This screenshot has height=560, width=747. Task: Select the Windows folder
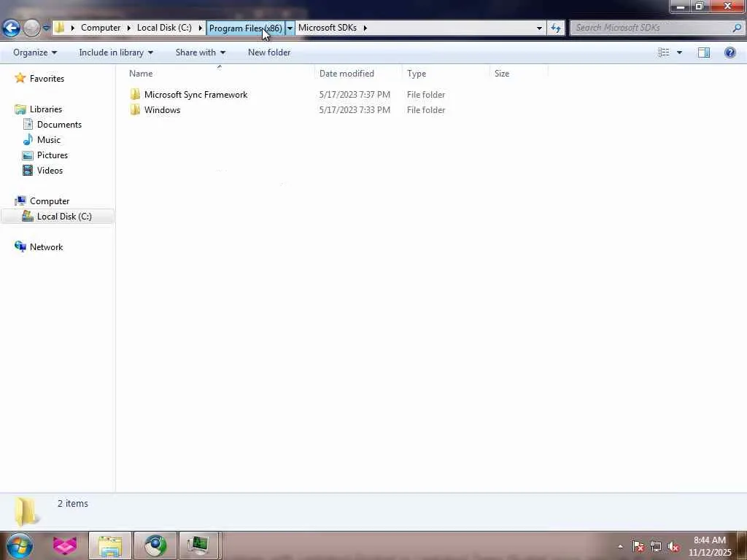coord(162,109)
